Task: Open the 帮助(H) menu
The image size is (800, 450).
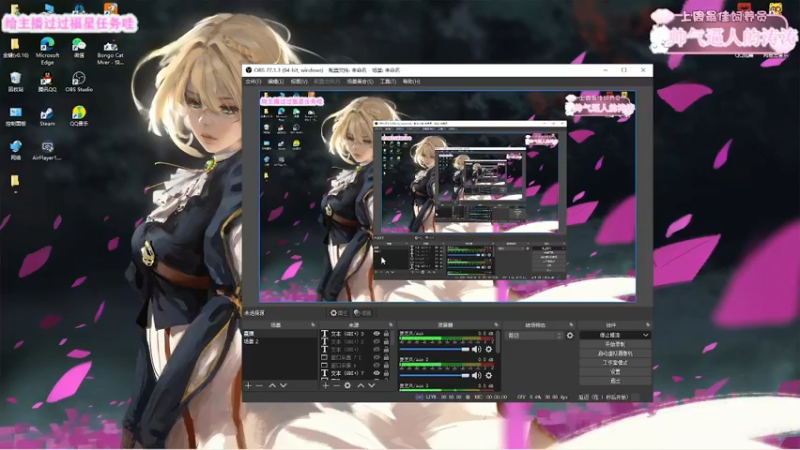Action: (x=411, y=82)
